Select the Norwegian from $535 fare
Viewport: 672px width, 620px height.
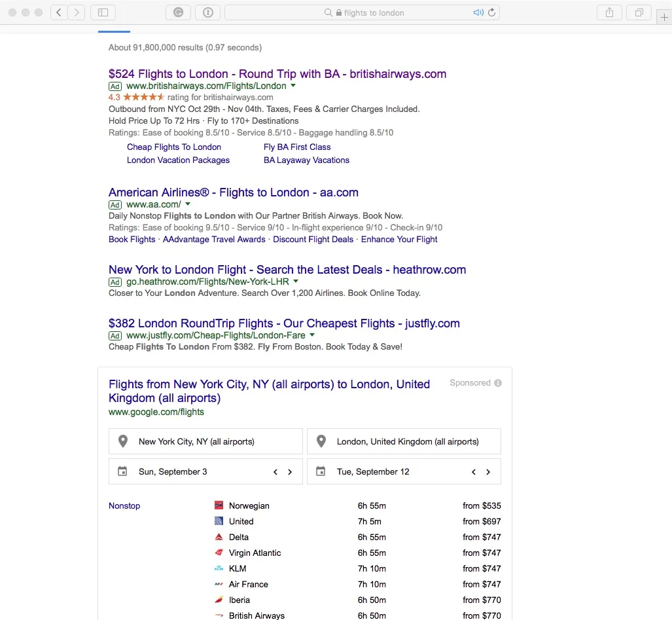482,505
